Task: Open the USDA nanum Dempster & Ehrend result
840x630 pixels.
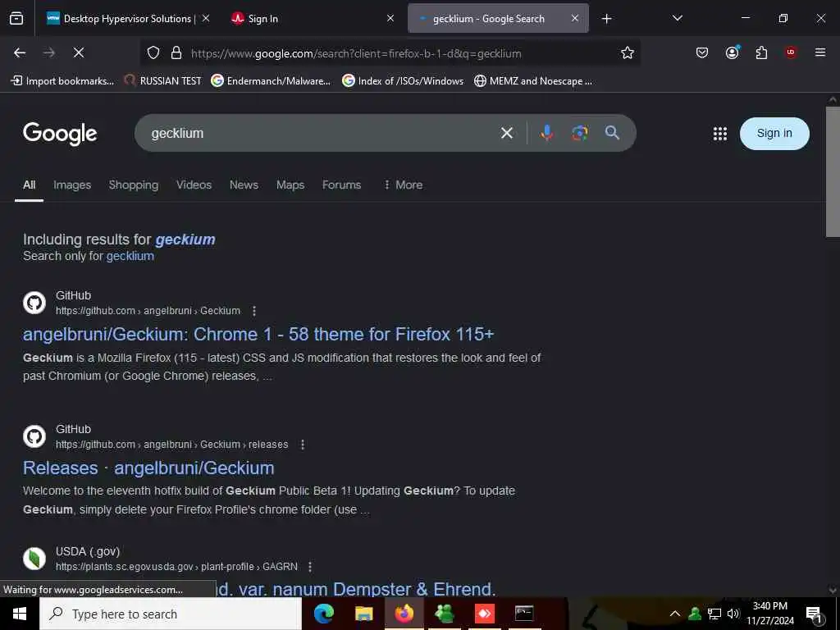Action: click(356, 589)
